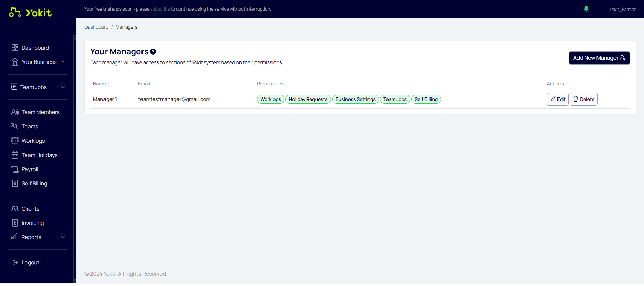Image resolution: width=644 pixels, height=286 pixels.
Task: Click the Actions column header
Action: (x=555, y=84)
